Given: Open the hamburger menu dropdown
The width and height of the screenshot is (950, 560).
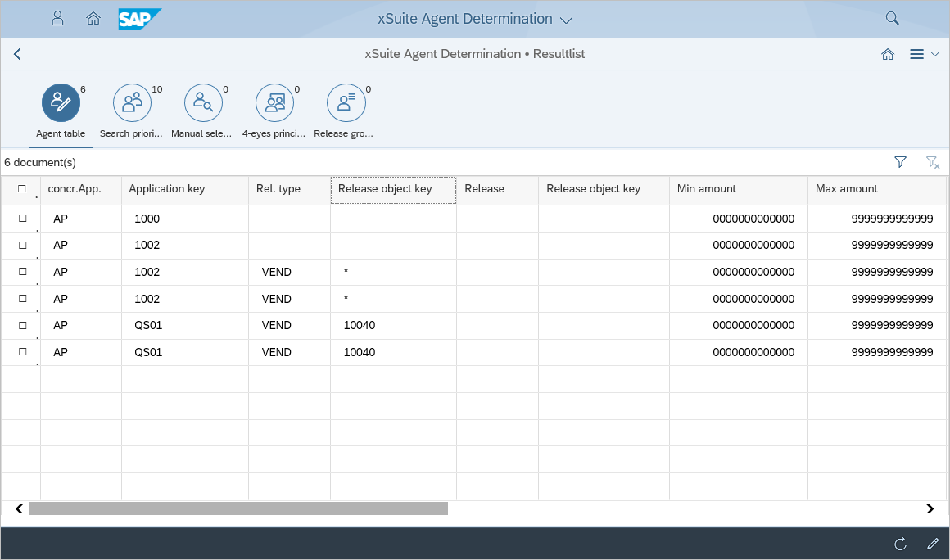Looking at the screenshot, I should pos(924,54).
